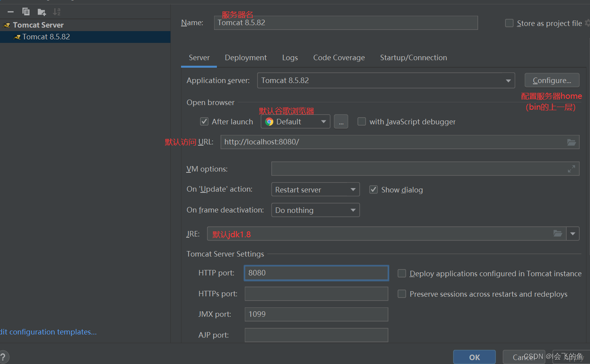Screen dimensions: 590x364
Task: Toggle the Show dialog checkbox
Action: [x=374, y=190]
